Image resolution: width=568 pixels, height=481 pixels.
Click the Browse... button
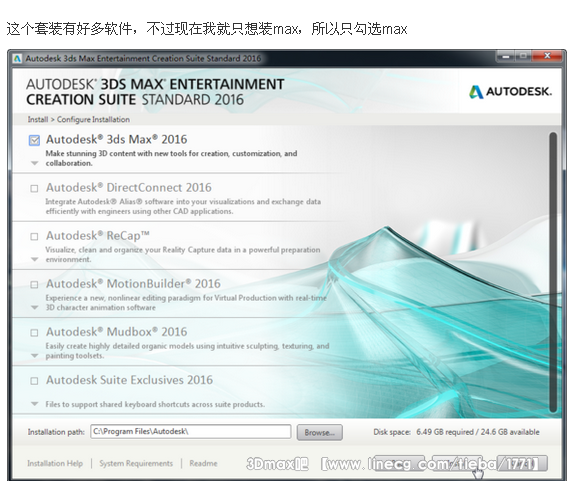click(320, 432)
